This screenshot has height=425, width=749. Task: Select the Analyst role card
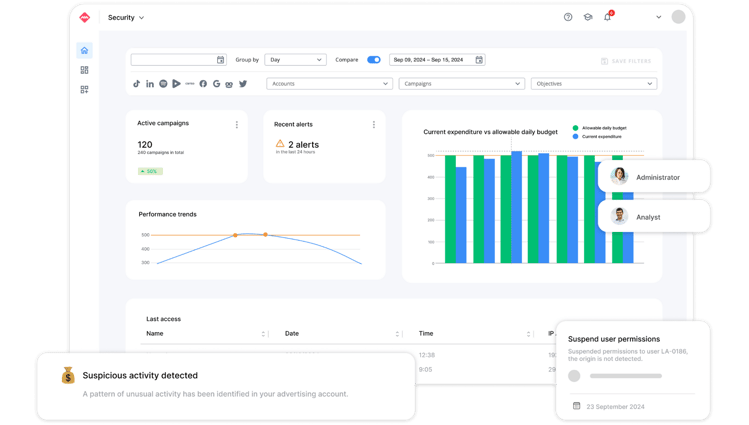(x=653, y=217)
